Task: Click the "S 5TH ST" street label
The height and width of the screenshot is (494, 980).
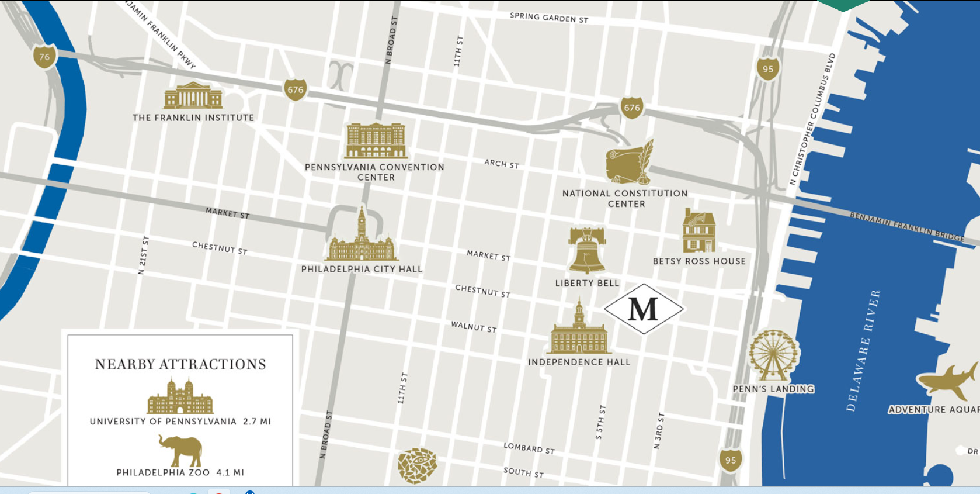Action: coord(600,422)
